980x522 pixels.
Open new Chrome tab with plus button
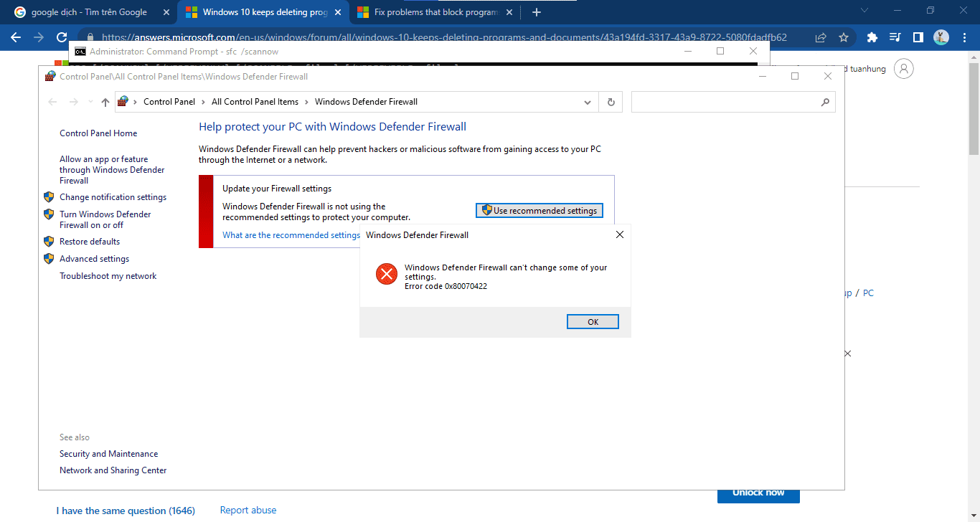coord(537,12)
